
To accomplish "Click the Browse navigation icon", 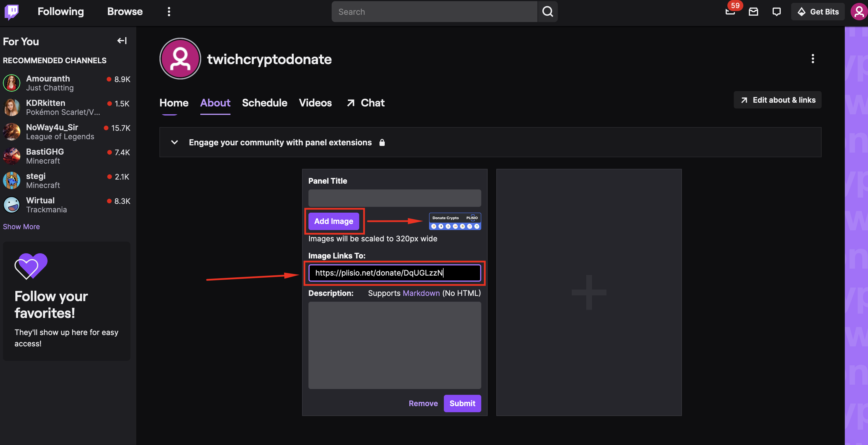I will point(125,11).
